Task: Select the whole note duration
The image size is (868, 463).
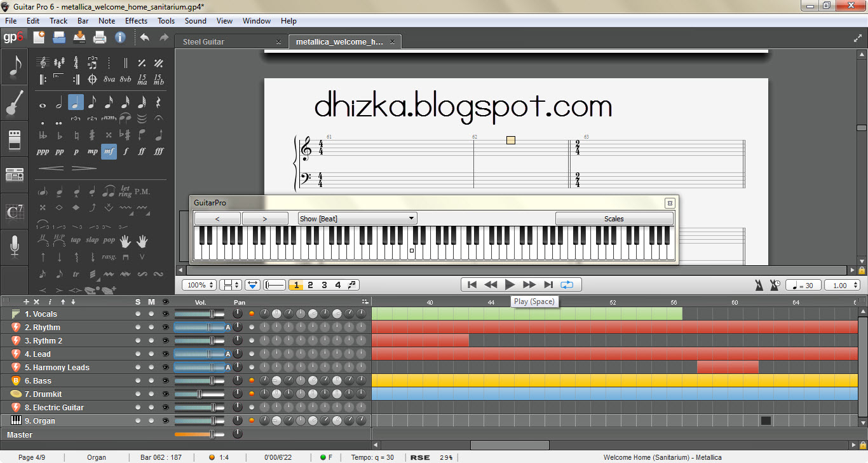Action: point(43,105)
